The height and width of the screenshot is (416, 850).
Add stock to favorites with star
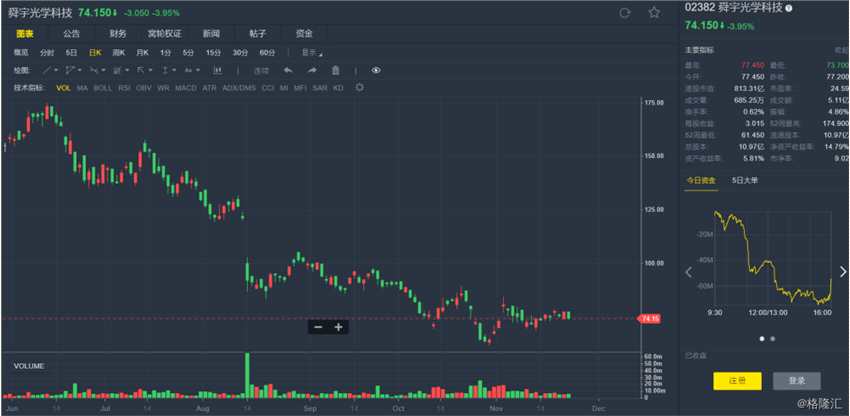tap(654, 12)
